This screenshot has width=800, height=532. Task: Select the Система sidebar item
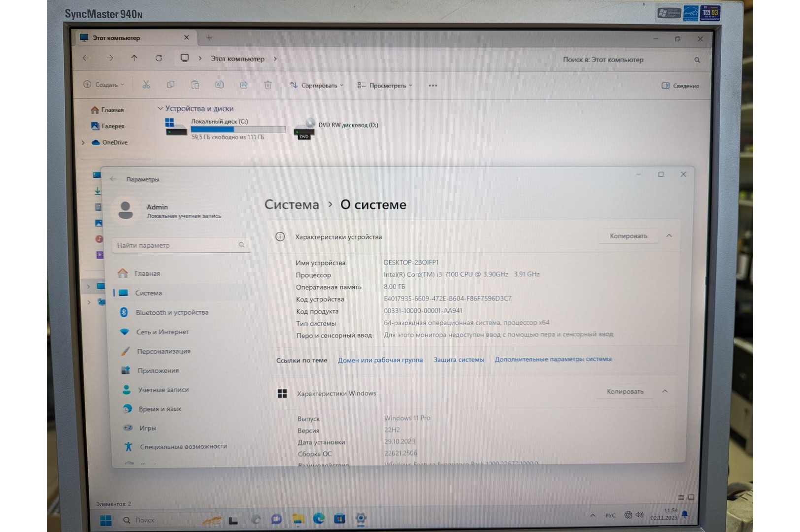click(x=182, y=293)
